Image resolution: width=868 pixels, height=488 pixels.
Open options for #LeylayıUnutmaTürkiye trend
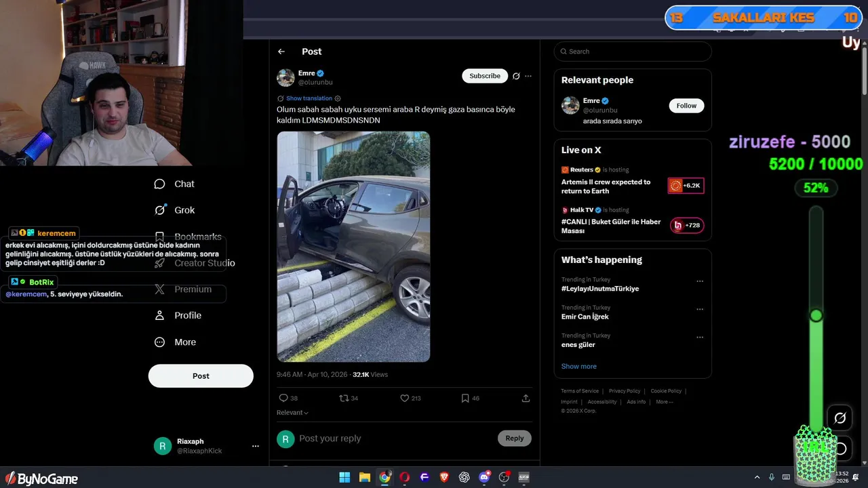click(x=700, y=281)
